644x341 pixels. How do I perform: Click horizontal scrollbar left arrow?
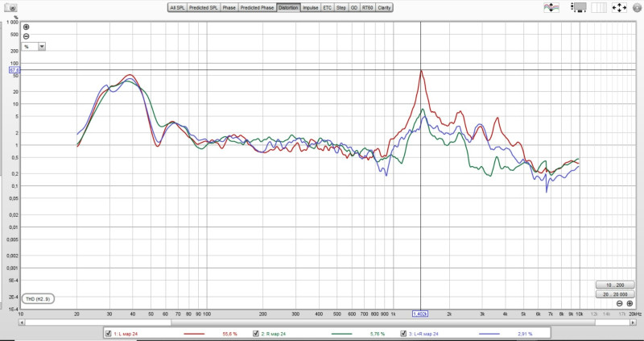point(22,322)
